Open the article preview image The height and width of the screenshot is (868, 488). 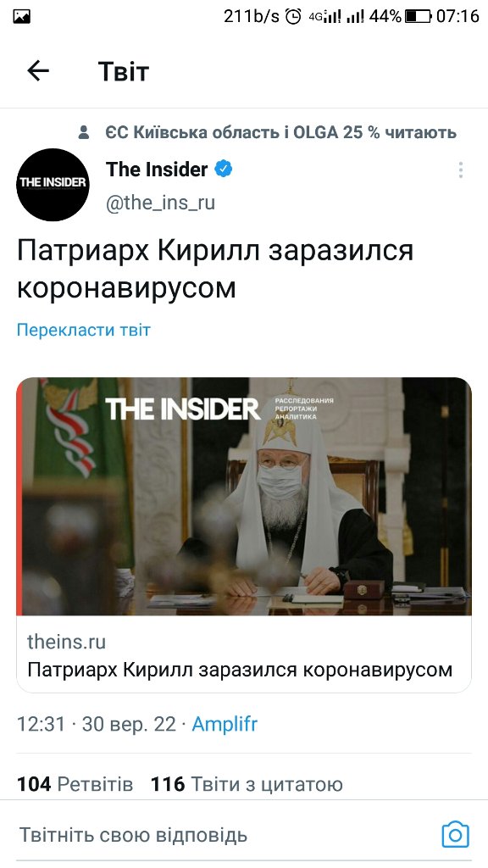(244, 496)
